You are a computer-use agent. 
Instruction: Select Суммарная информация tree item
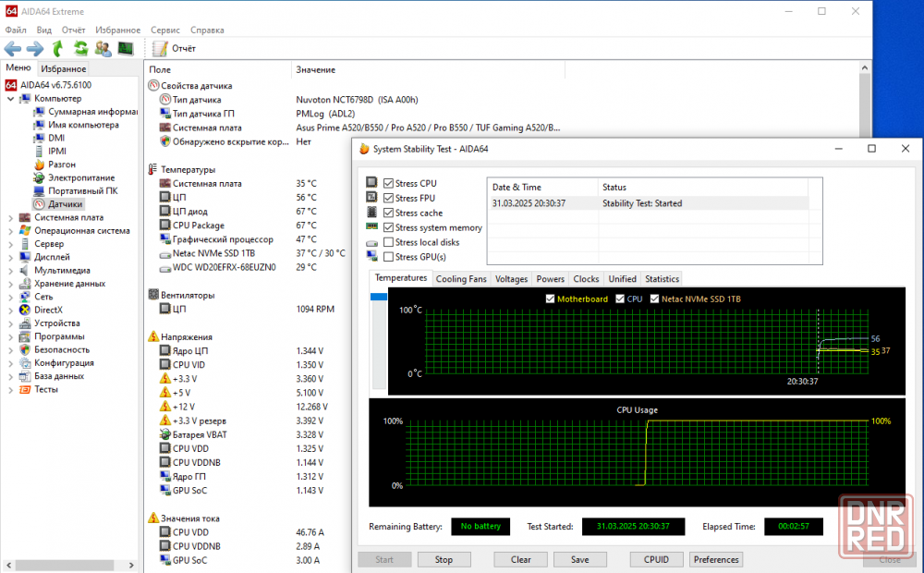(92, 112)
